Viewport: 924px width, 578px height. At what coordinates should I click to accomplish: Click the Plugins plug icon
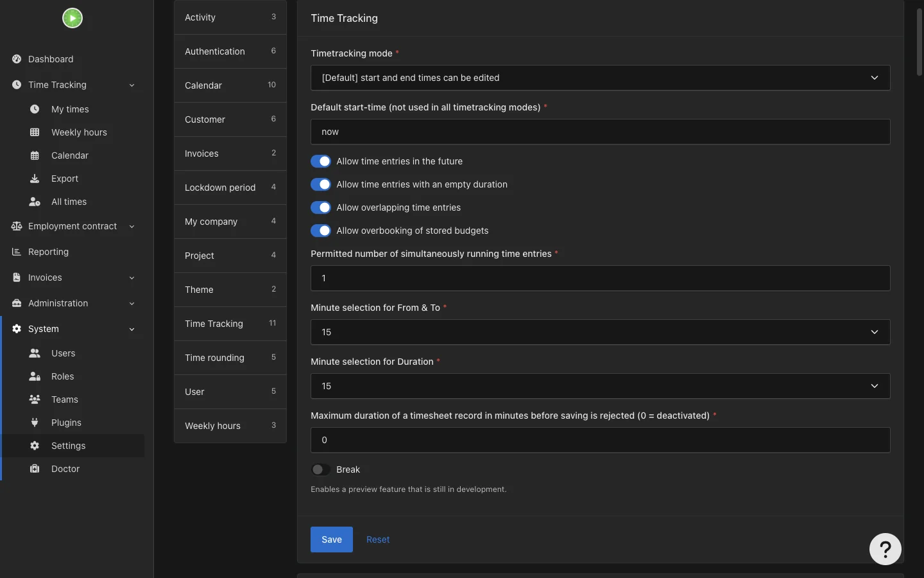pyautogui.click(x=35, y=423)
